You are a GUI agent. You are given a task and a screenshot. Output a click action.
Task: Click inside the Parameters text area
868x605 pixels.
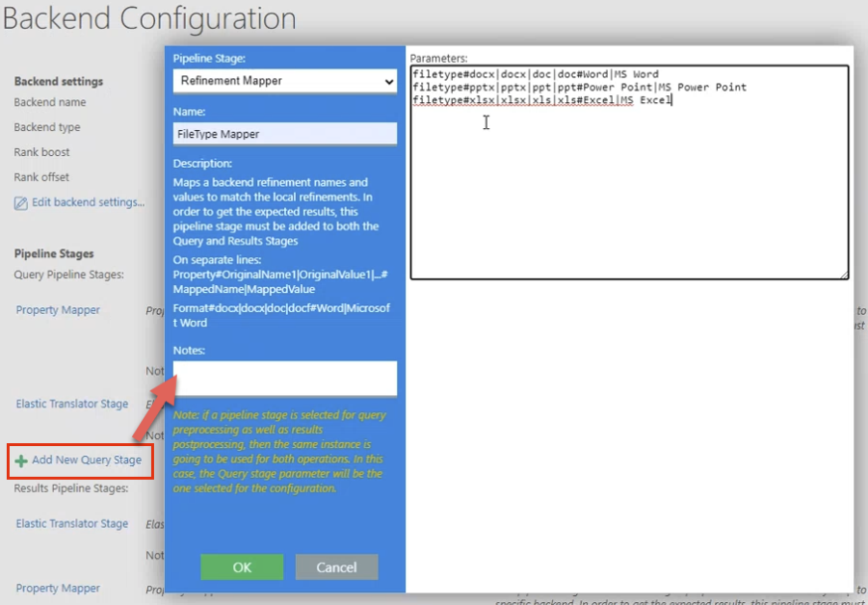(629, 189)
